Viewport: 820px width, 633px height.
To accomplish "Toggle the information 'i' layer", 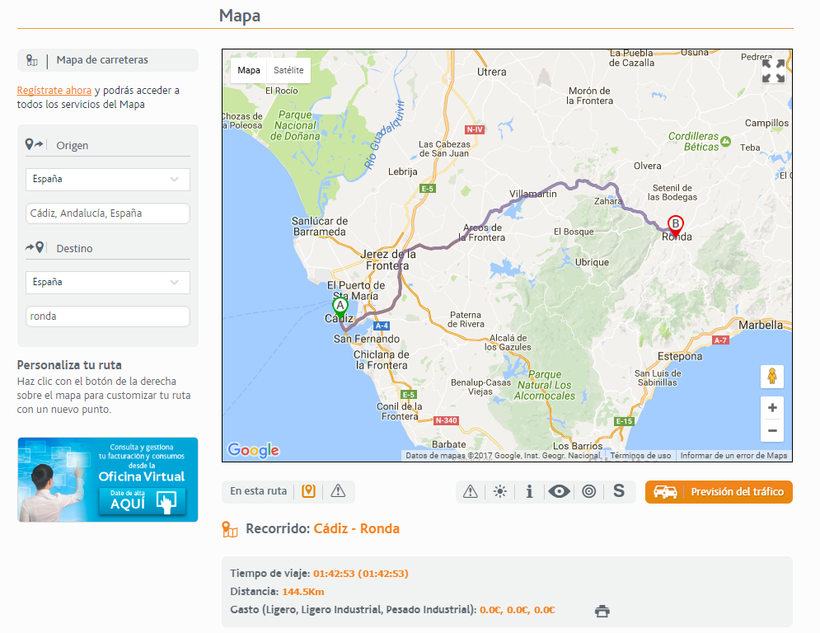I will (529, 492).
